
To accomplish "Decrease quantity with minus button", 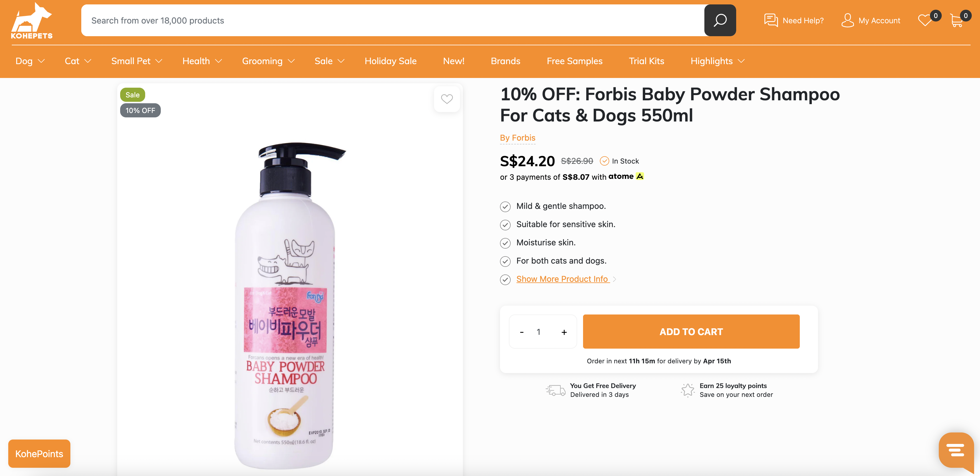I will [x=522, y=332].
